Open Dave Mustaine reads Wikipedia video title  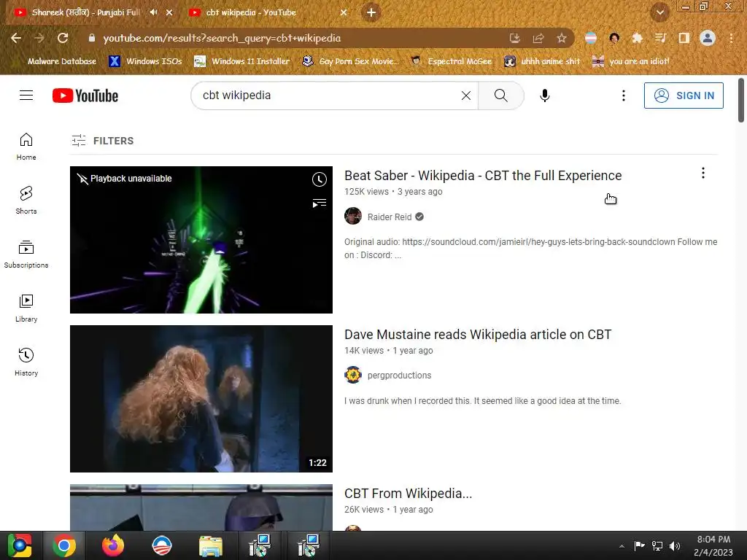tap(478, 334)
